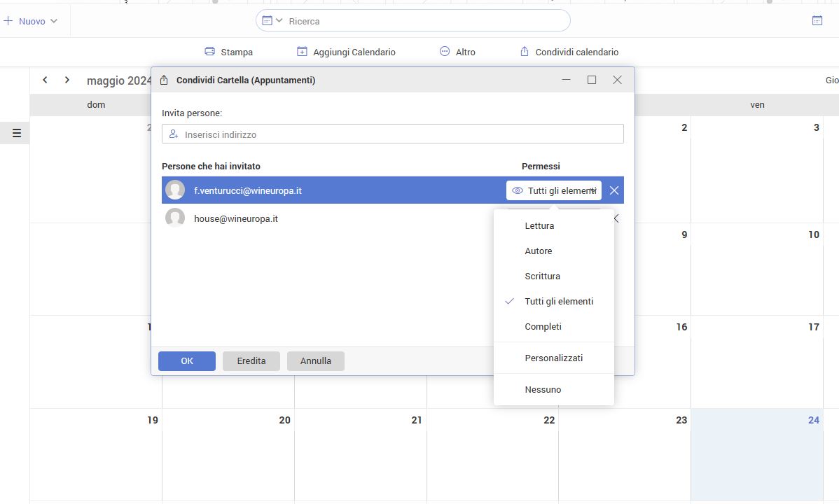Open the Altro more options icon

point(445,52)
